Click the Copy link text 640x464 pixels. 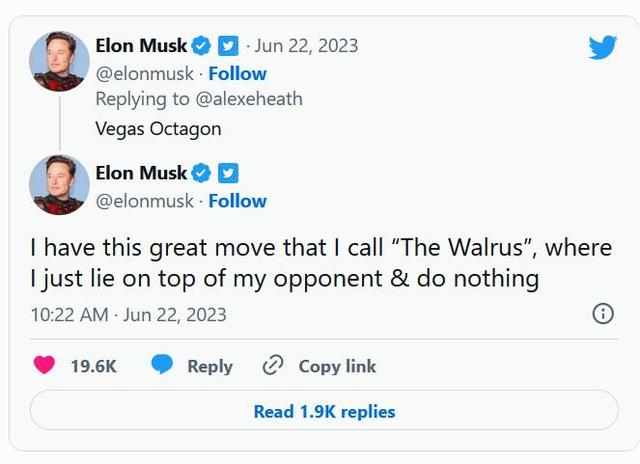tap(337, 366)
